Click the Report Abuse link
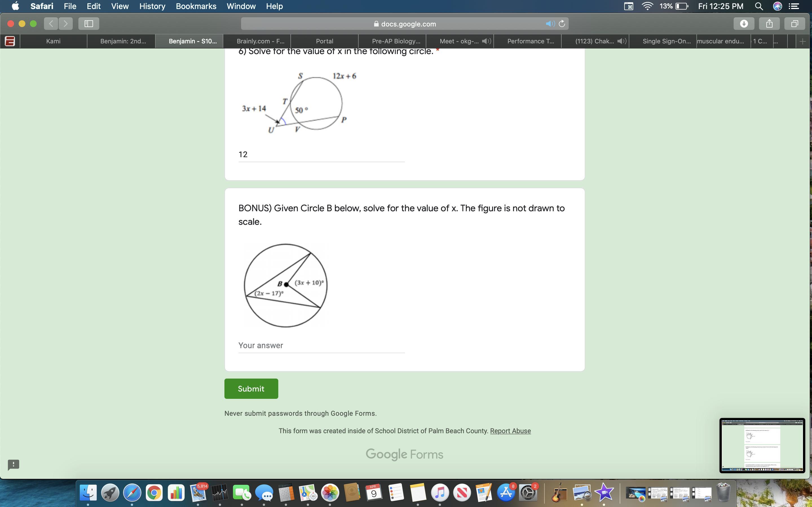 click(x=510, y=431)
